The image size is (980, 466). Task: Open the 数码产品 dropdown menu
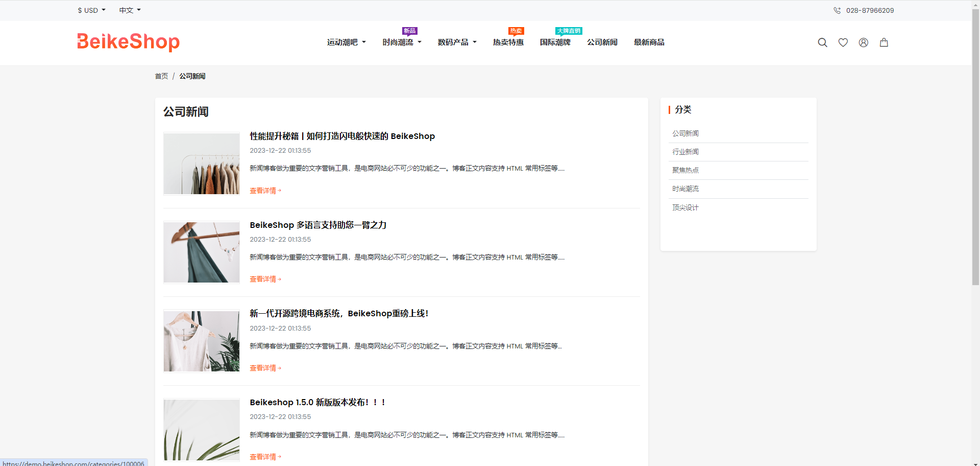coord(457,42)
